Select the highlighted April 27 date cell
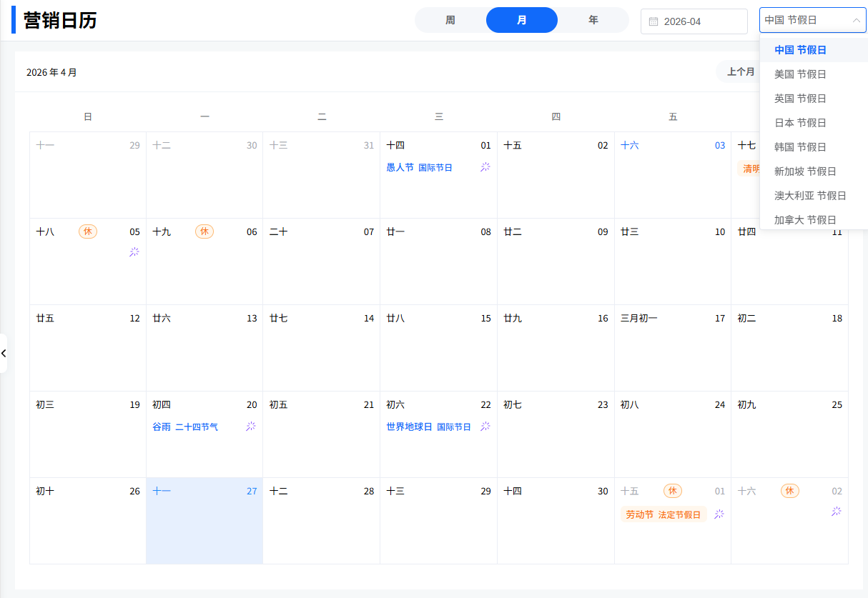 point(204,520)
